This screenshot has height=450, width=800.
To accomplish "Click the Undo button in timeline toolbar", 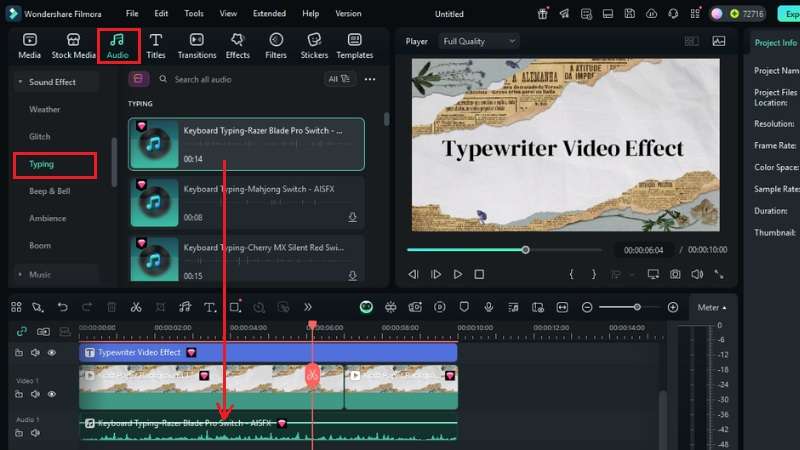I will [62, 307].
